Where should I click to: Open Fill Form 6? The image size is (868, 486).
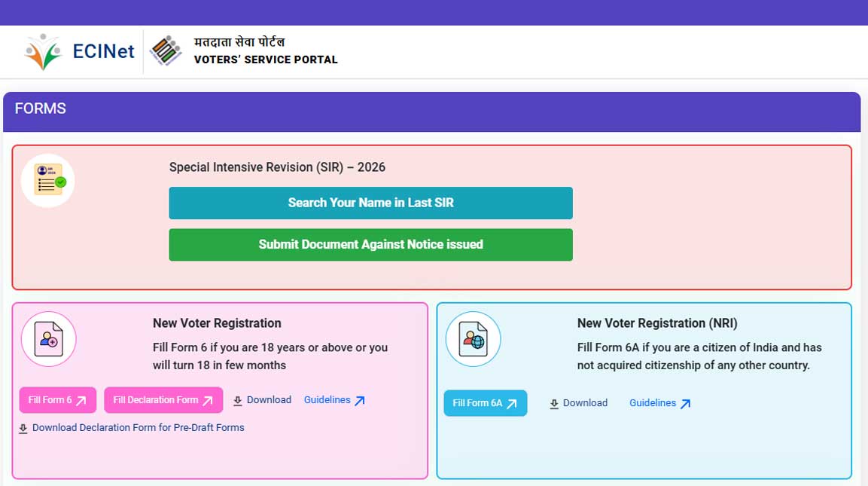point(57,400)
